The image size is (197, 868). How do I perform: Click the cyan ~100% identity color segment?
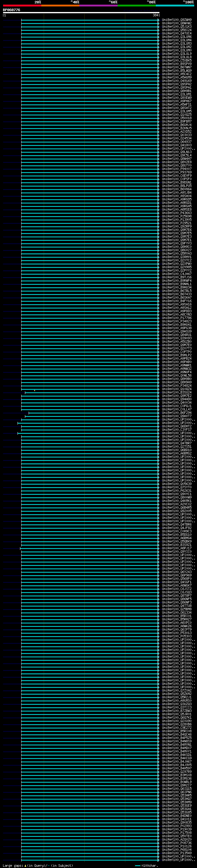click(x=175, y=6)
